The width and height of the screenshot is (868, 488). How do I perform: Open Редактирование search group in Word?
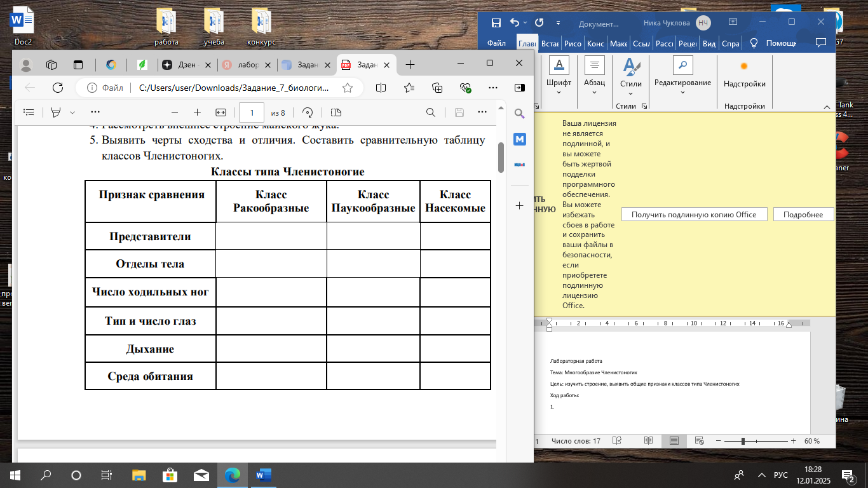click(x=683, y=76)
